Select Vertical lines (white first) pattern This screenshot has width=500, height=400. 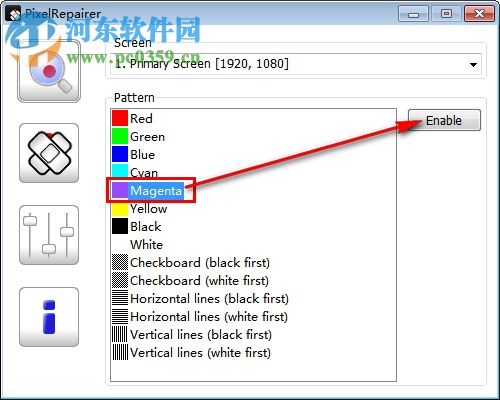pyautogui.click(x=191, y=352)
